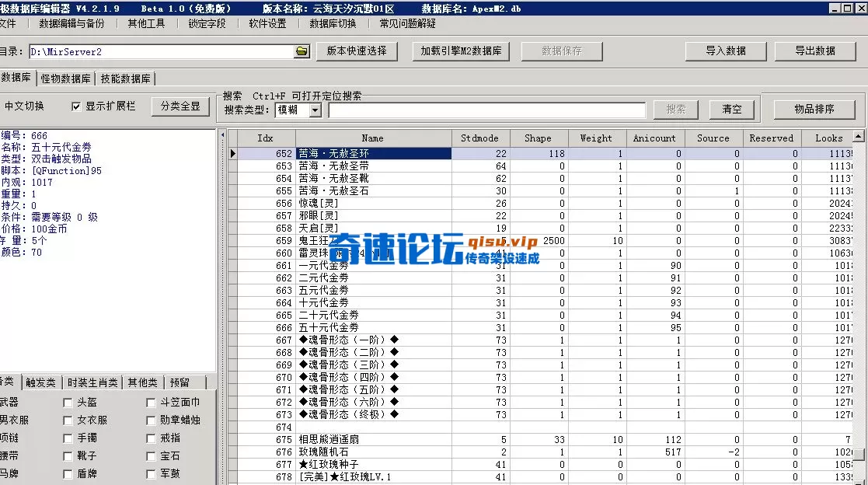Viewport: 868px width, 485px height.
Task: Open the 数据库切换 menu
Action: coord(332,24)
